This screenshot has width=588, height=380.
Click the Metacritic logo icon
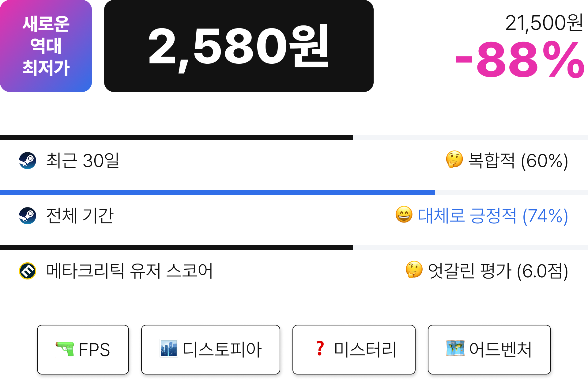[28, 271]
